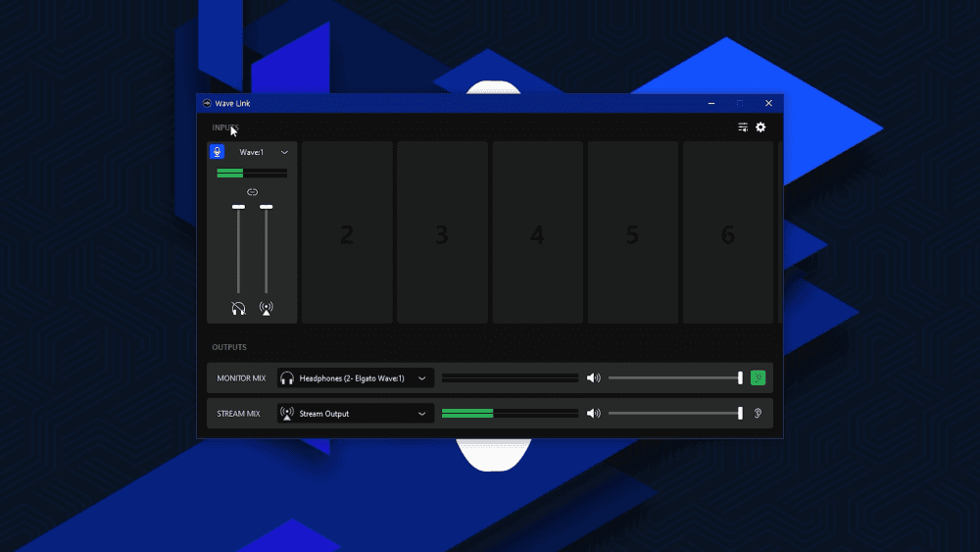Add an input to channel slot 3

[443, 232]
